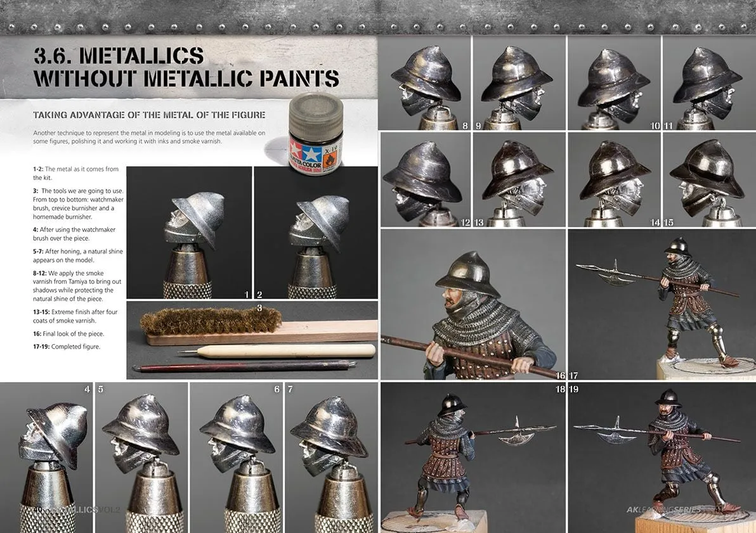This screenshot has height=533, width=756.
Task: Select photo 11 of the varnished helmet
Action: click(709, 83)
